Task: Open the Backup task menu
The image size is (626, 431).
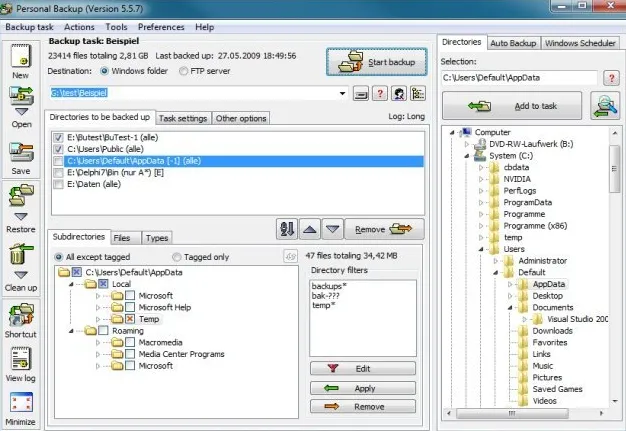Action: [x=29, y=27]
